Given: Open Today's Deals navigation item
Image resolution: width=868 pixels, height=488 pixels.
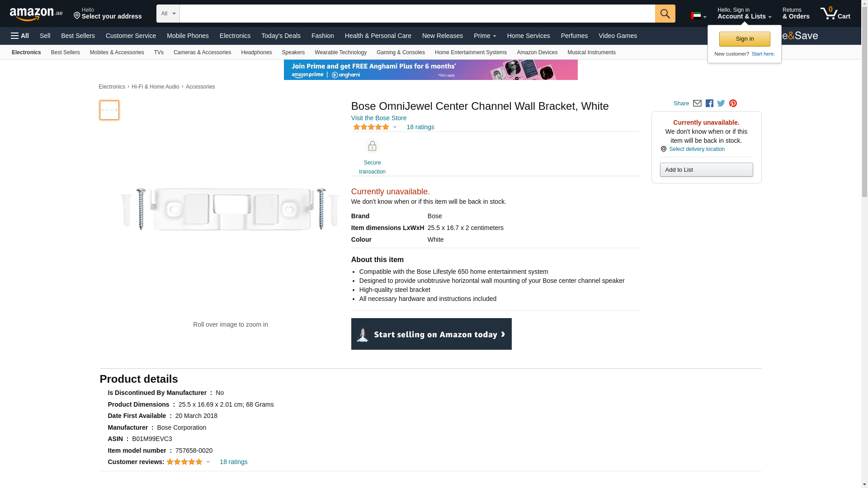Looking at the screenshot, I should [281, 36].
